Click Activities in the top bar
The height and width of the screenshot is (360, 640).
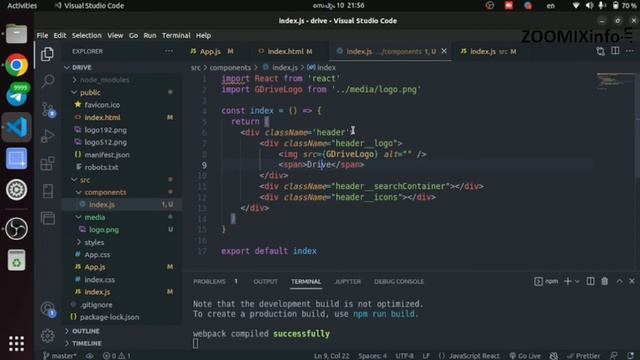[x=22, y=6]
